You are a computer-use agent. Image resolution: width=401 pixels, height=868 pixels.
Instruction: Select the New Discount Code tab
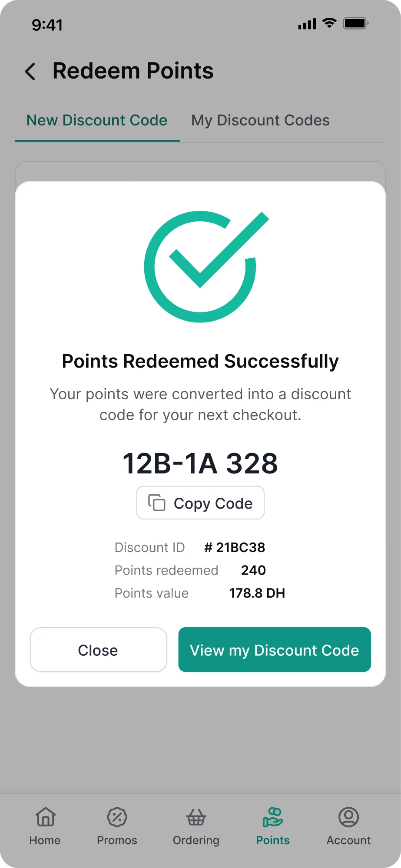coord(97,120)
